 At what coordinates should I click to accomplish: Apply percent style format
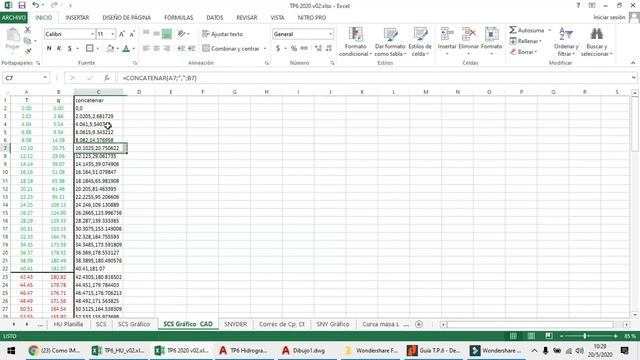point(294,48)
